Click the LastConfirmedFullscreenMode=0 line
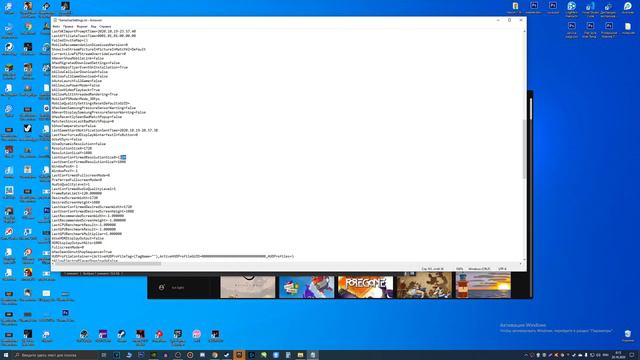The height and width of the screenshot is (360, 640). [81, 175]
